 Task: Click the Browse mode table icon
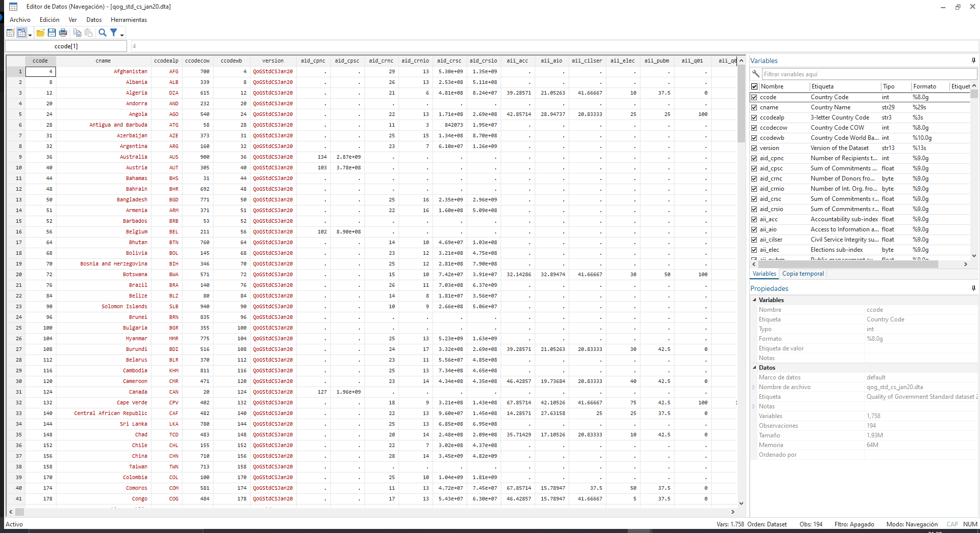pos(22,33)
